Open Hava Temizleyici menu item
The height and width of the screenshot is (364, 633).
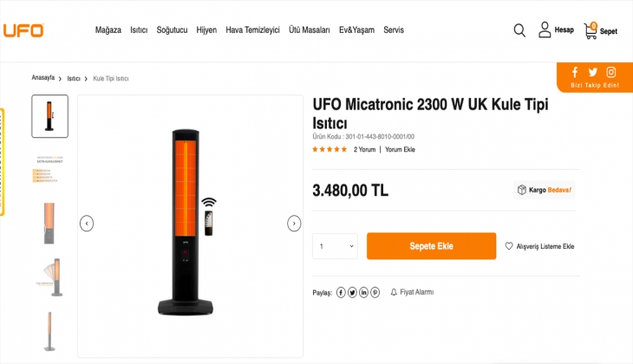click(252, 30)
